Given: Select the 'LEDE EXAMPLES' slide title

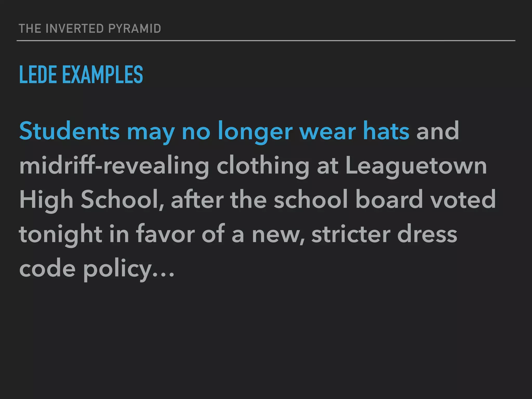Looking at the screenshot, I should (x=81, y=75).
